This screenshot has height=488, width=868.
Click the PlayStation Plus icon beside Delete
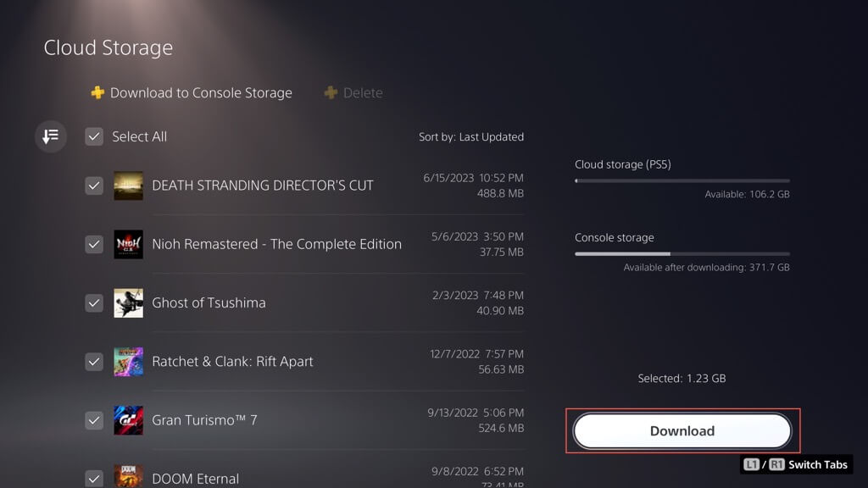(x=331, y=92)
